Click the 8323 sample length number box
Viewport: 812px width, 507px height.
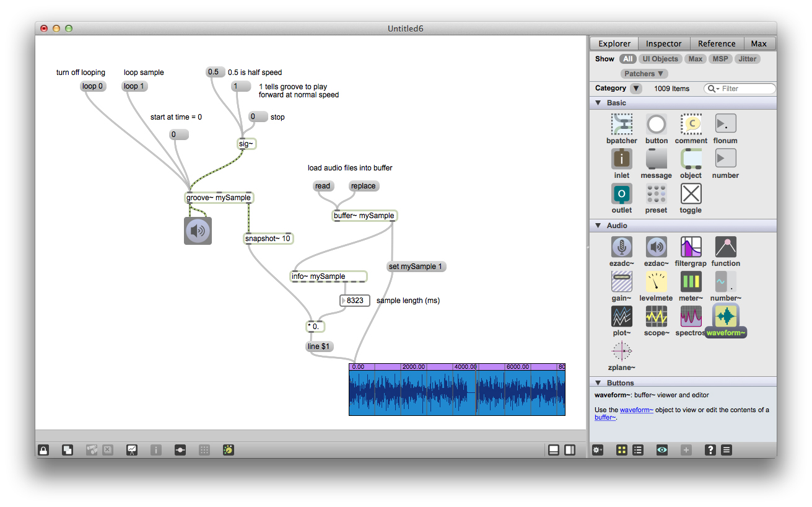click(355, 301)
